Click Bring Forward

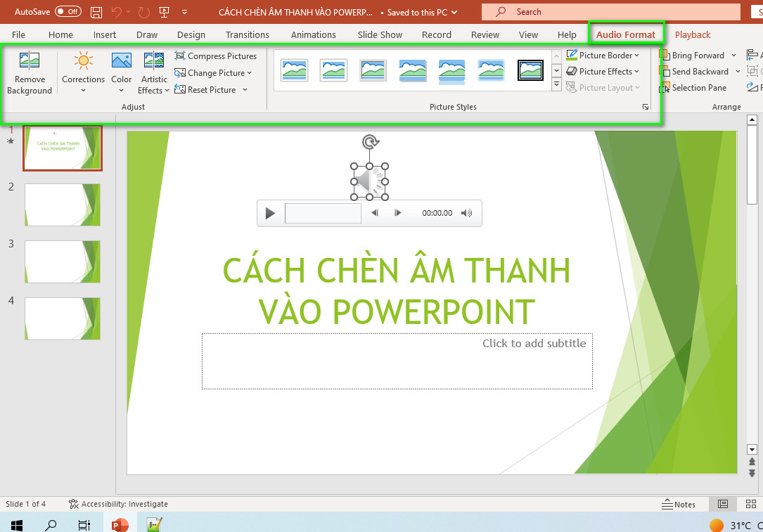[x=692, y=56]
